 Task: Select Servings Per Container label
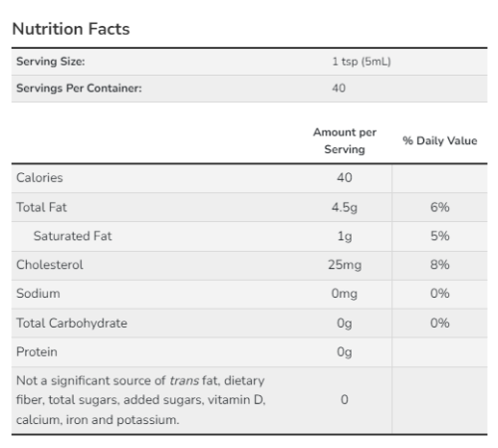pyautogui.click(x=79, y=88)
